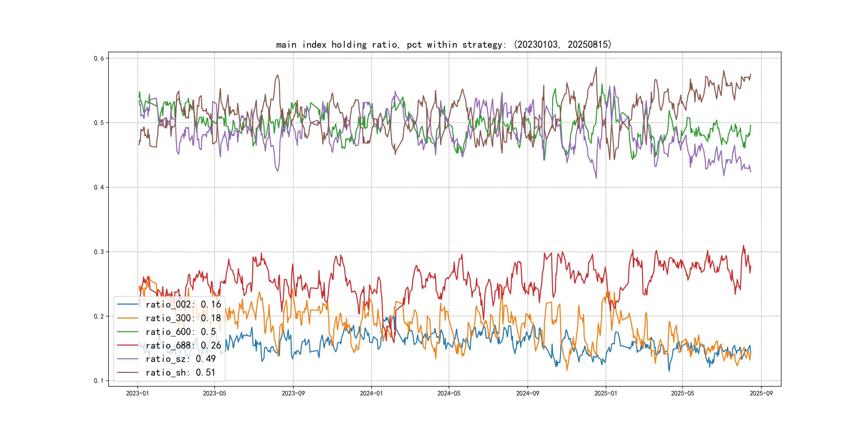868x434 pixels.
Task: Click the orange line swatch in legend
Action: (128, 318)
